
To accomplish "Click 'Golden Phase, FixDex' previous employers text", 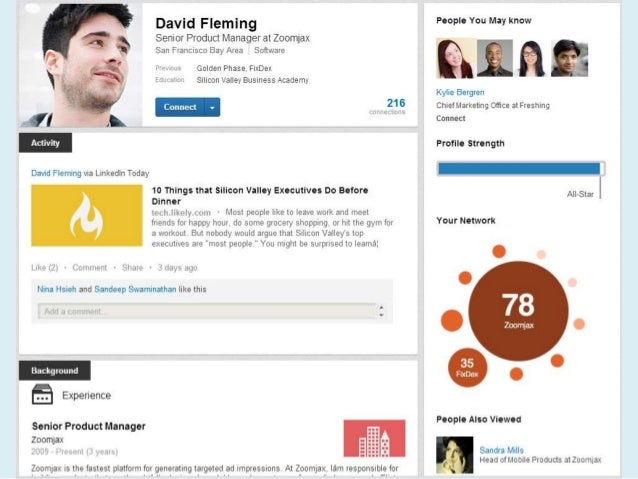I will point(234,68).
